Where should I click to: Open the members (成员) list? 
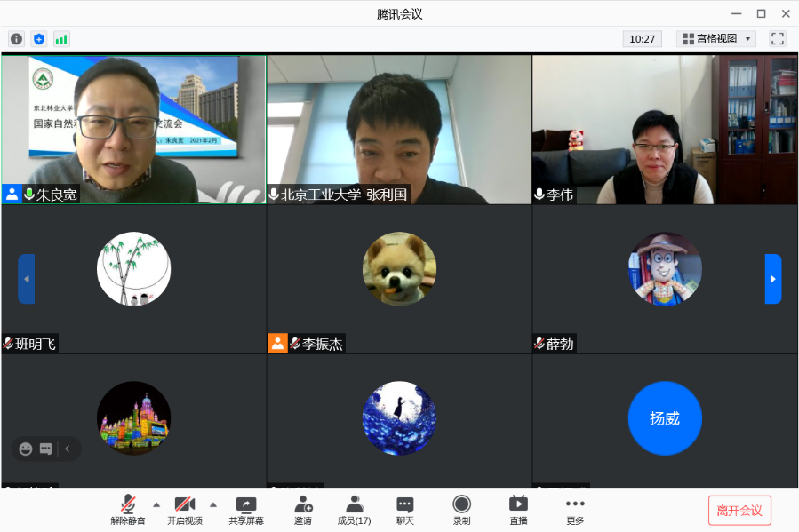(x=354, y=510)
